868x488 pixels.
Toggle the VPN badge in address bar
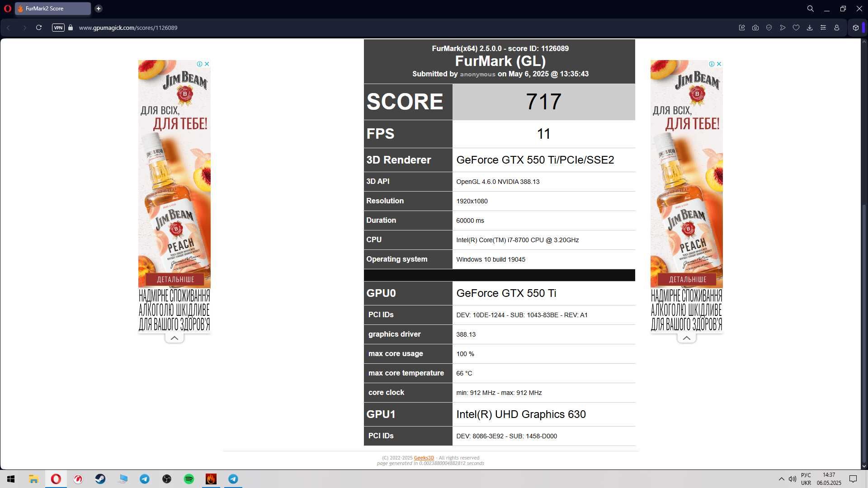(x=58, y=28)
